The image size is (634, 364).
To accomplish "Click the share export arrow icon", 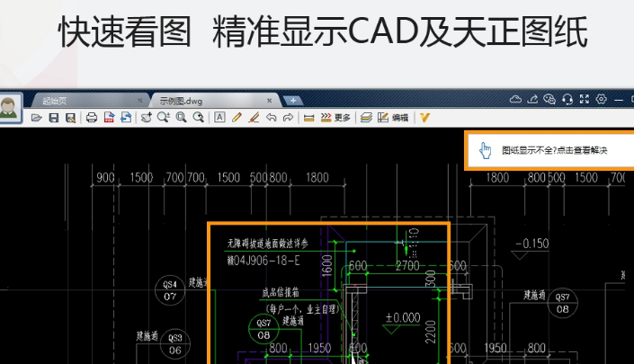I will click(532, 99).
